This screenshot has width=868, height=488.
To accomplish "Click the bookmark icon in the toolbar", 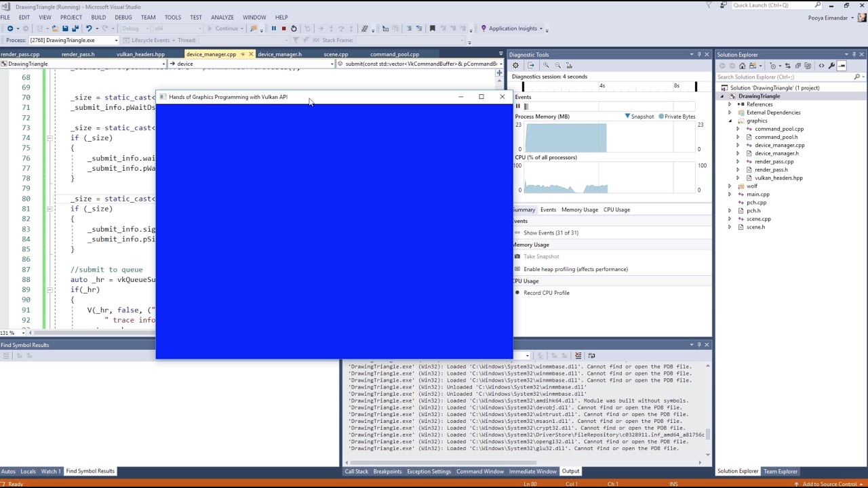I will 432,28.
